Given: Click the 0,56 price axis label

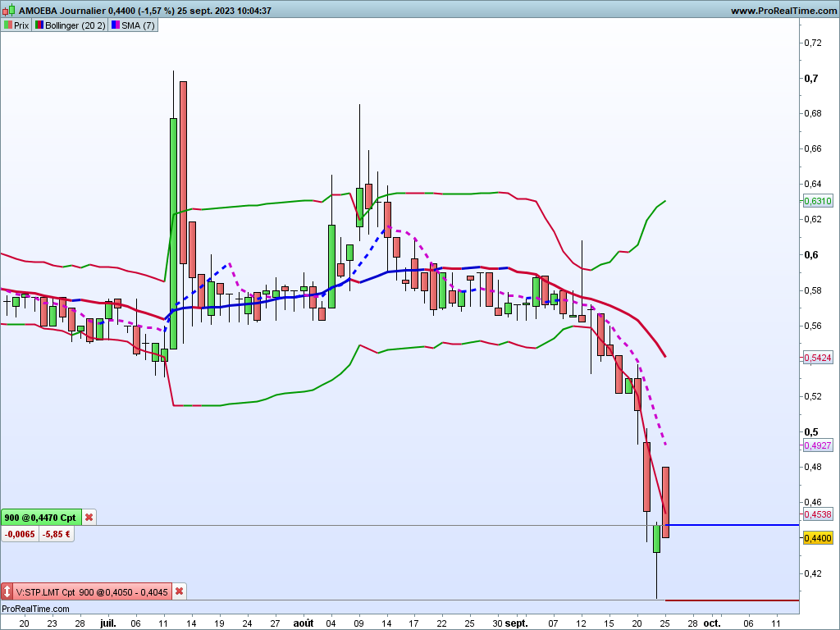Looking at the screenshot, I should click(813, 326).
